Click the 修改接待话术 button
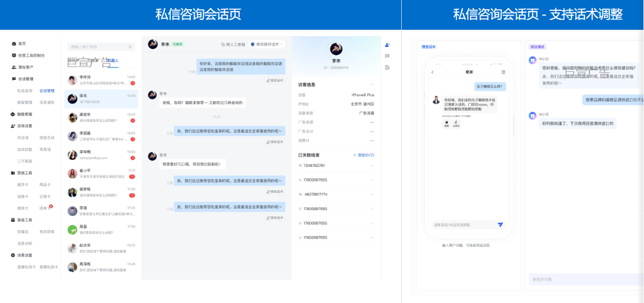644x303 pixels. tap(266, 44)
